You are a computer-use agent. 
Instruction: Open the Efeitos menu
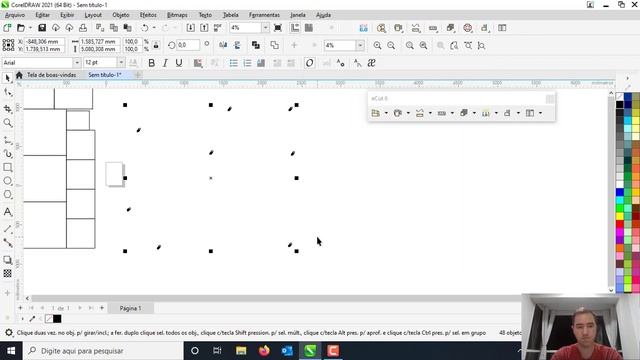(148, 15)
